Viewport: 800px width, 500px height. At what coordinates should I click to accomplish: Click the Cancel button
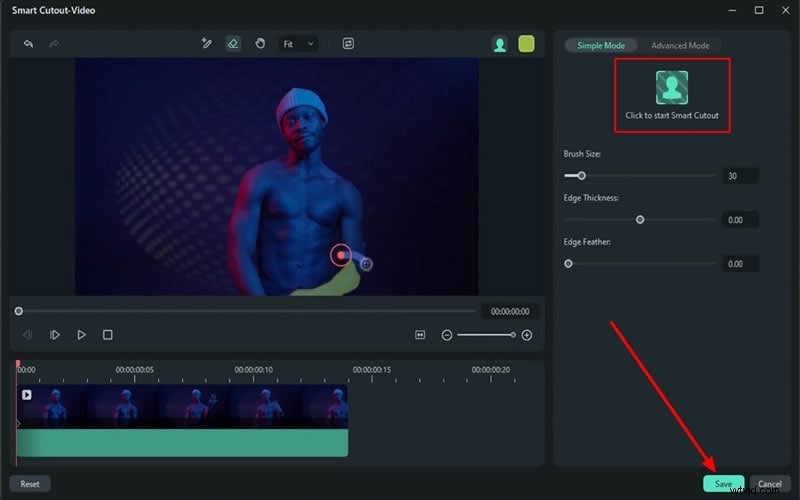(769, 484)
